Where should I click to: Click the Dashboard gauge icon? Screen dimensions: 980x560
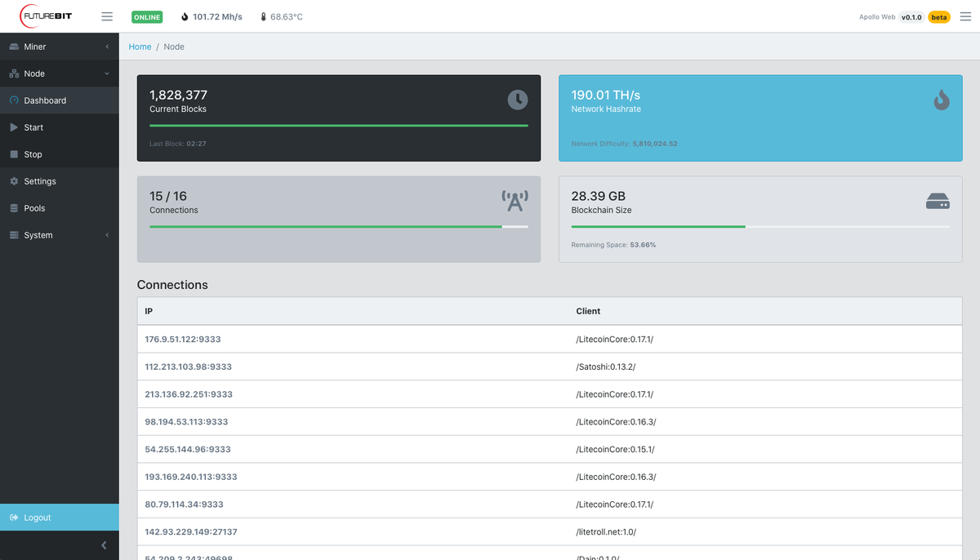(x=14, y=100)
